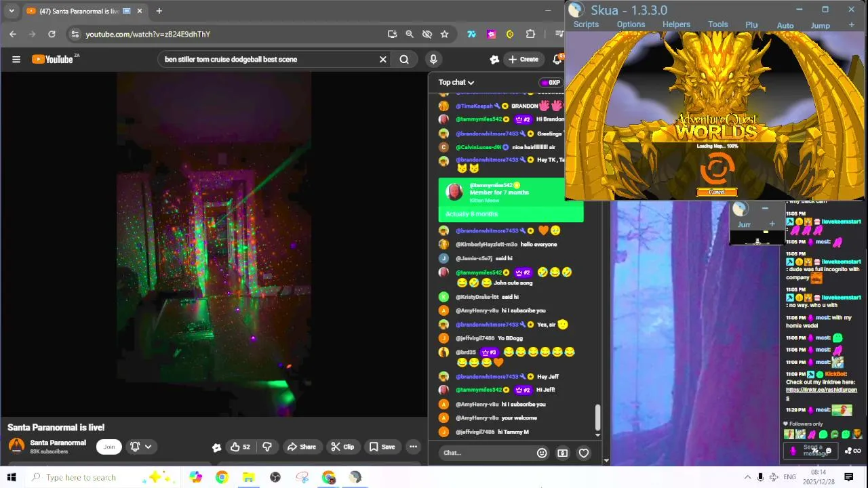Expand the Top chat dropdown

coord(456,83)
